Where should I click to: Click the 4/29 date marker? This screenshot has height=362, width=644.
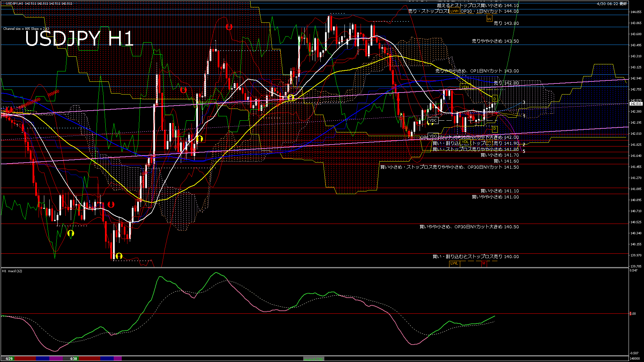9,359
